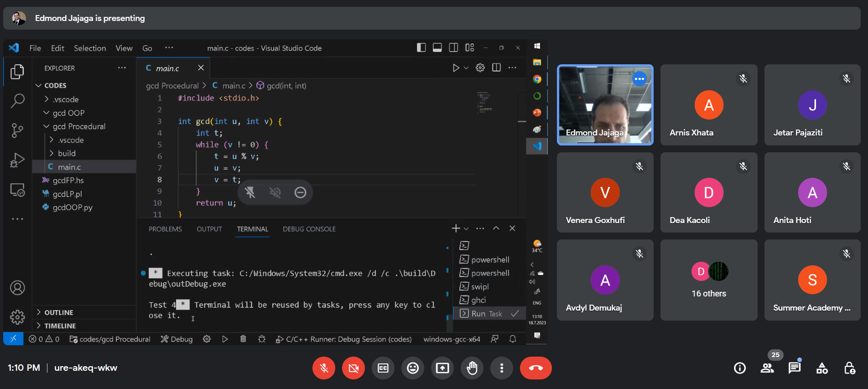Open the chat with everyone panel
The height and width of the screenshot is (389, 868).
[x=794, y=368]
